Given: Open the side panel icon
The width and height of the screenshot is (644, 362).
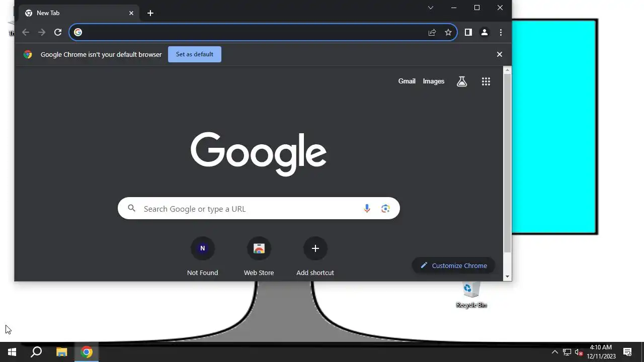Looking at the screenshot, I should coord(468,32).
